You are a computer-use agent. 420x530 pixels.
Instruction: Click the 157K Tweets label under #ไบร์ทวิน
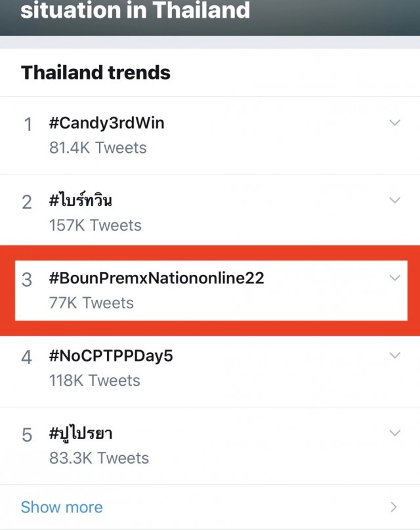95,226
